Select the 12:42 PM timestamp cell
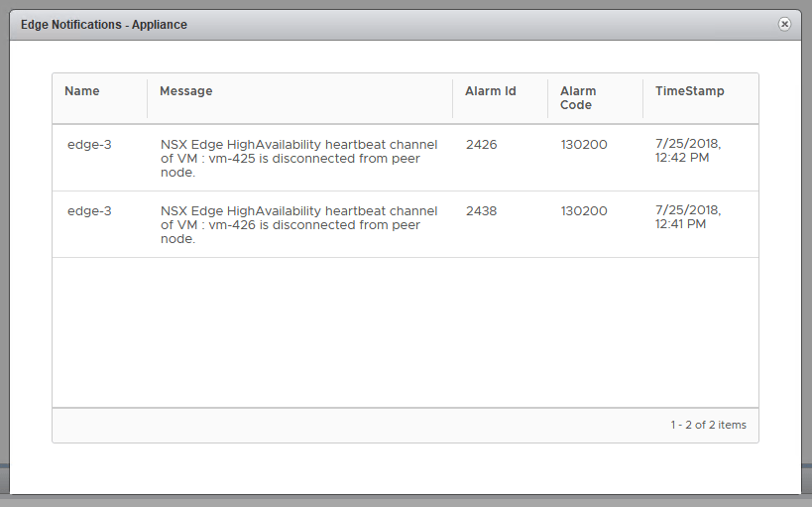The width and height of the screenshot is (812, 507). [688, 151]
